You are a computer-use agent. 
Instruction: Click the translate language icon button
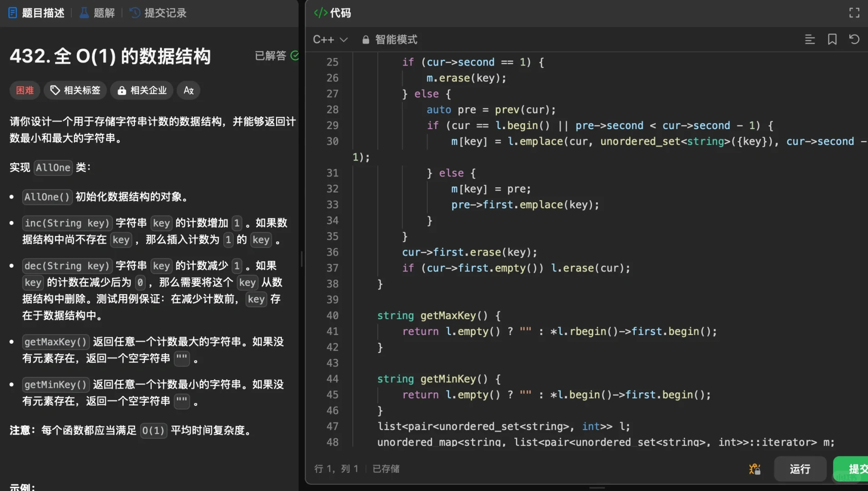[189, 90]
